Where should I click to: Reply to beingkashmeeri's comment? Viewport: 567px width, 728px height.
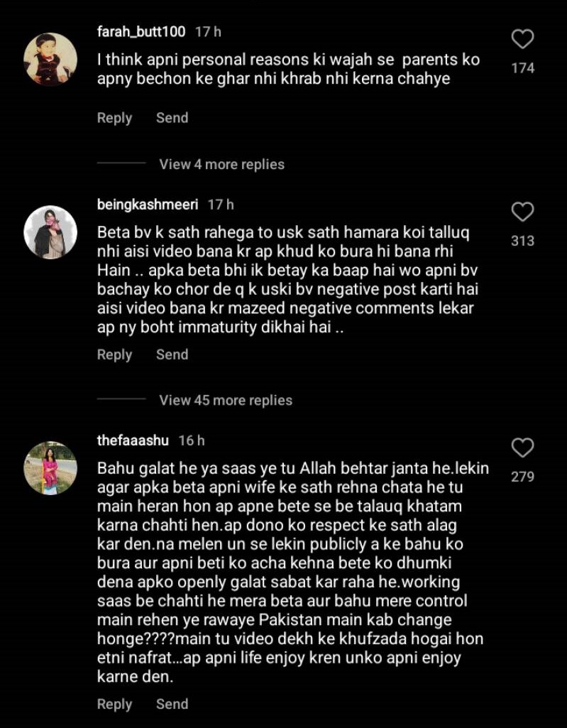point(115,354)
